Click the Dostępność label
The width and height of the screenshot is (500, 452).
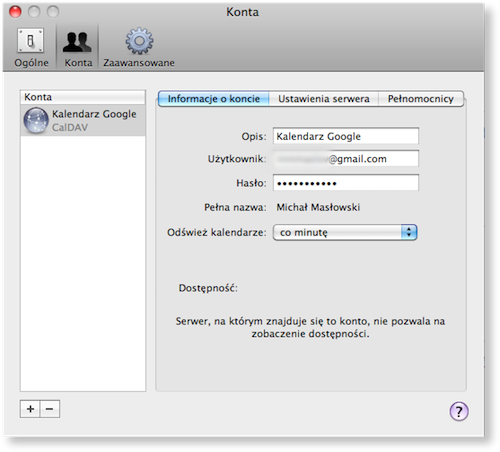(208, 288)
